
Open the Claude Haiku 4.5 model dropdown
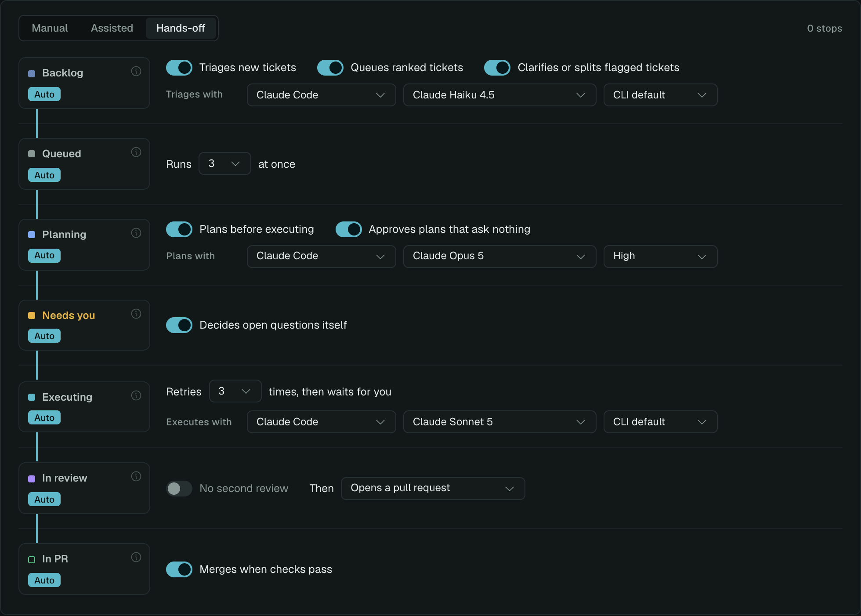pos(499,95)
